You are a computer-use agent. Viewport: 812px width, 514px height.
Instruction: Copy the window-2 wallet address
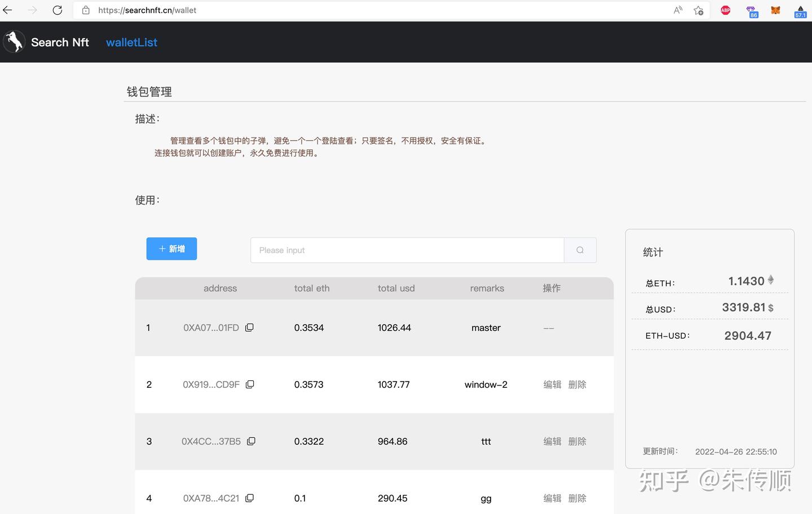tap(249, 384)
